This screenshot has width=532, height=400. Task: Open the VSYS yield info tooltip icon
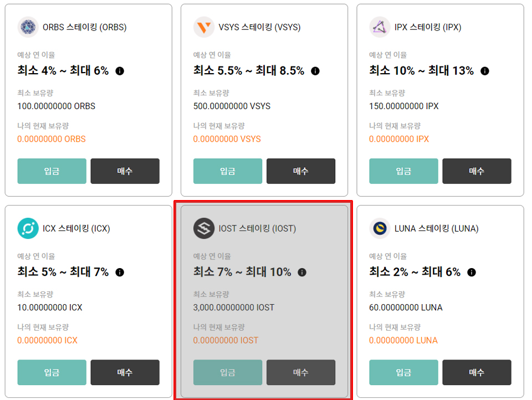tap(316, 71)
